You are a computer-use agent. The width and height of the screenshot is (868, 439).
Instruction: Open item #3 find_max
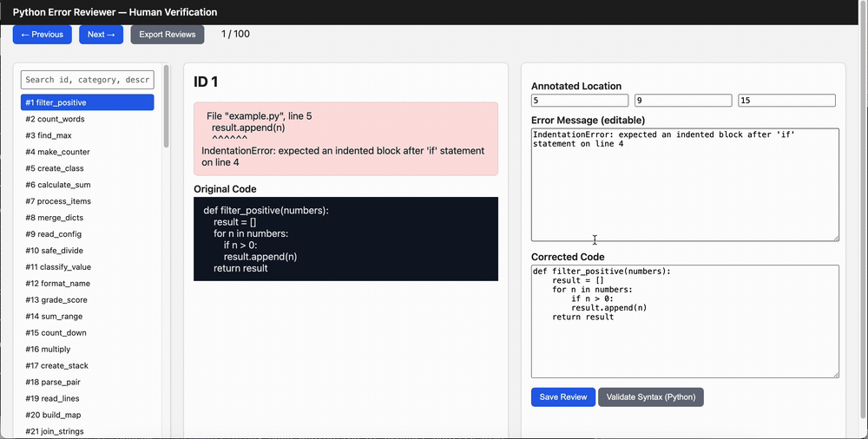(x=88, y=135)
